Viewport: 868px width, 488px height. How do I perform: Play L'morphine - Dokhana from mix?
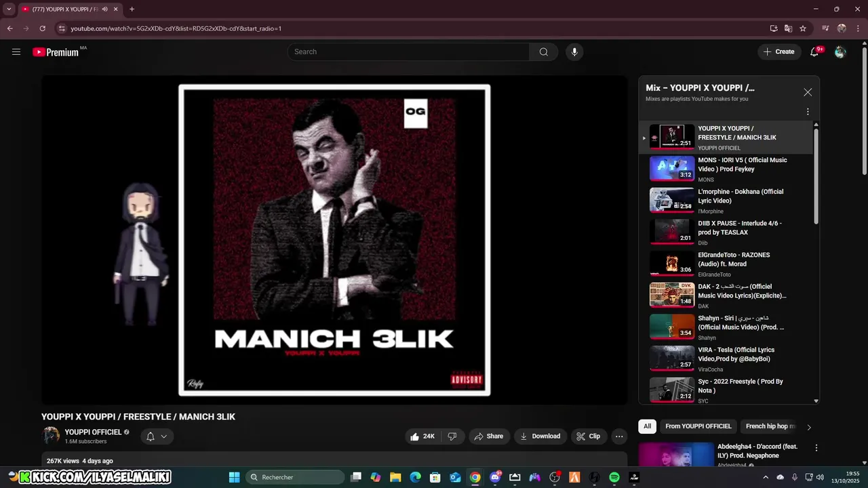[725, 201]
